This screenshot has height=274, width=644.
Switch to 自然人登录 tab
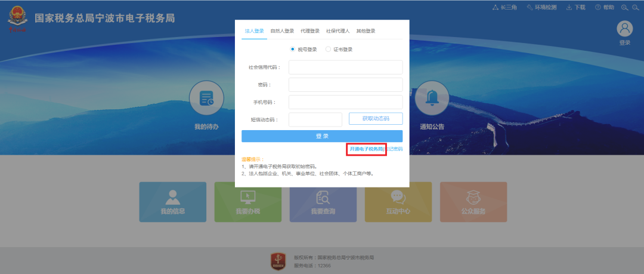[282, 31]
